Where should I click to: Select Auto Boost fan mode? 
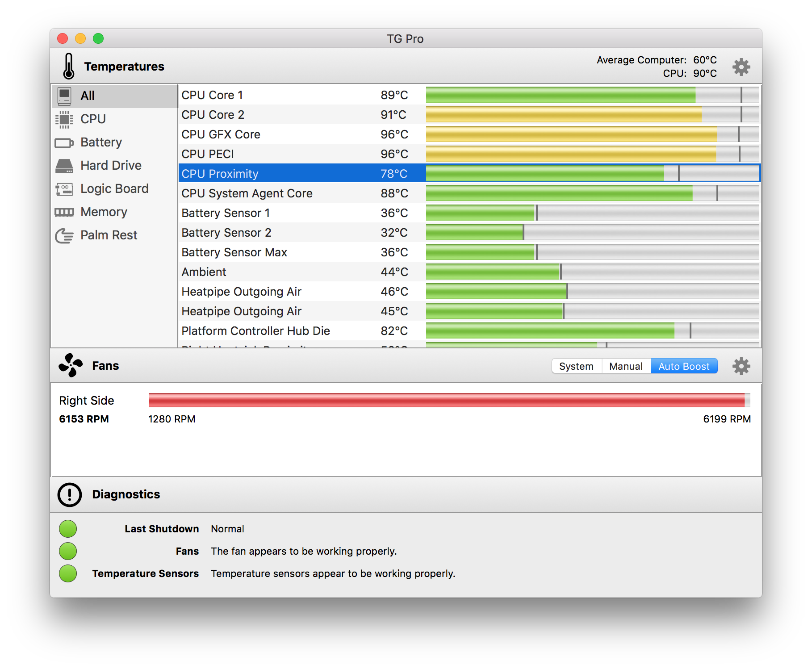[x=684, y=366]
